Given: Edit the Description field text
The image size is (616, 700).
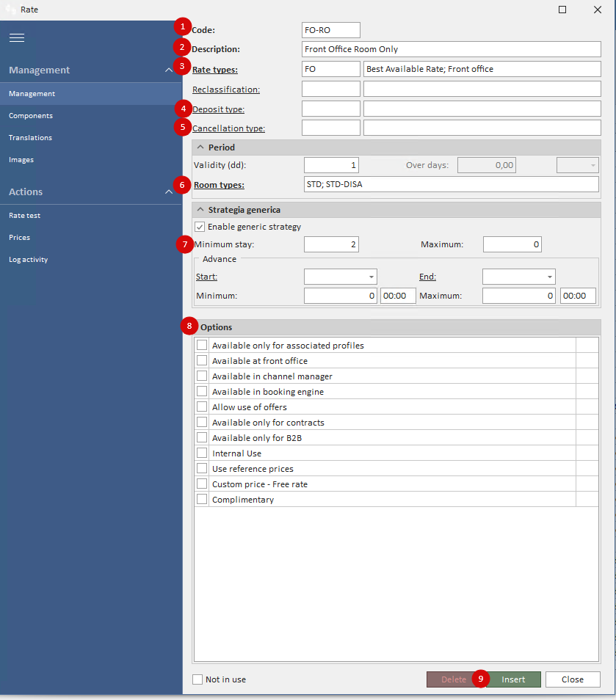Looking at the screenshot, I should (451, 49).
